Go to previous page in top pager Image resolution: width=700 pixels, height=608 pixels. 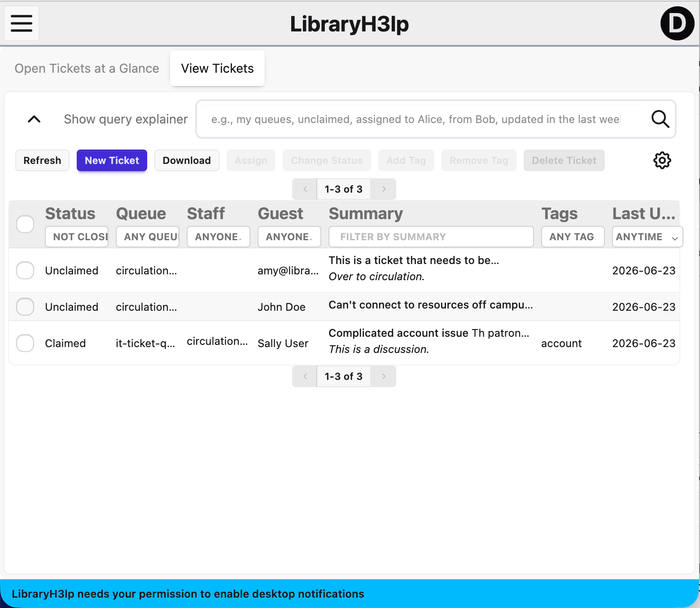305,189
